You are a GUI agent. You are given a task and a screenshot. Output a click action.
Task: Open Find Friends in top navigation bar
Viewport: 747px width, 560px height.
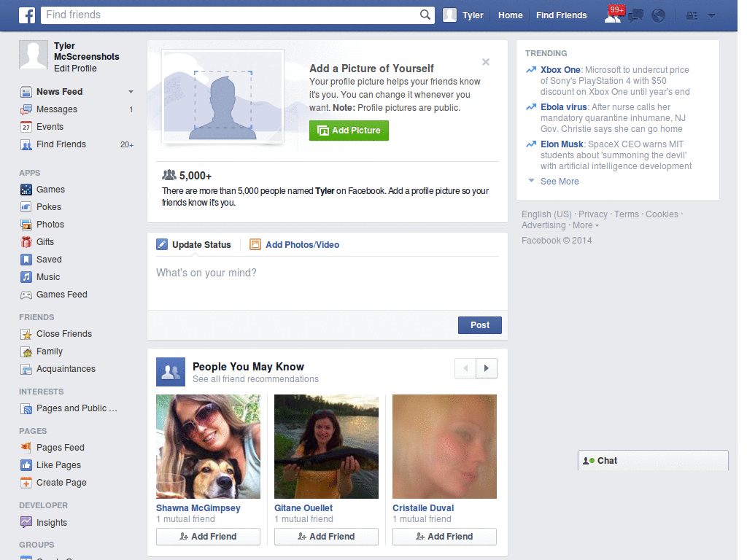click(561, 15)
